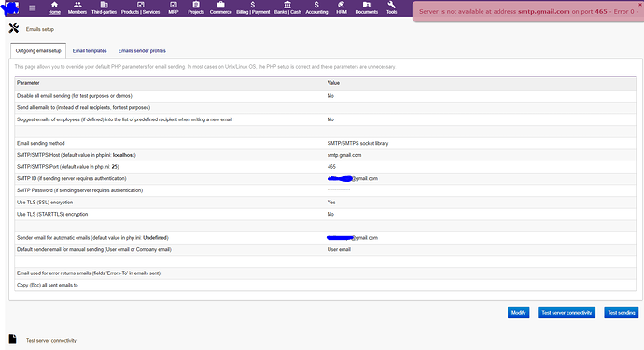Click the Modify button
This screenshot has width=644, height=350.
[x=518, y=313]
